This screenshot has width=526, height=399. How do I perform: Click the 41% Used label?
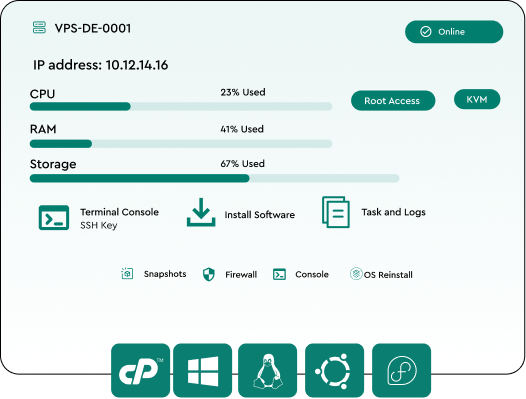coord(242,129)
